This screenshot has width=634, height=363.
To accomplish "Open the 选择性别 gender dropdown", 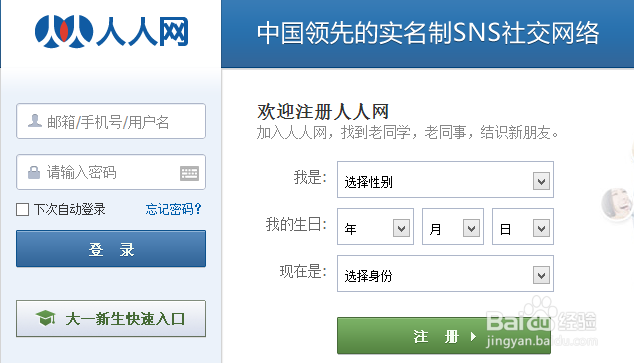I will click(x=445, y=179).
